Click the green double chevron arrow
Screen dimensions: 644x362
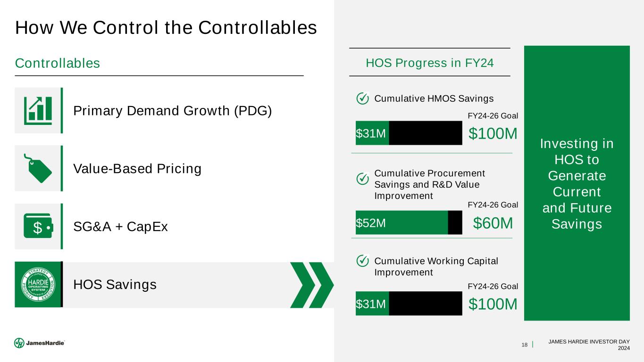click(312, 285)
